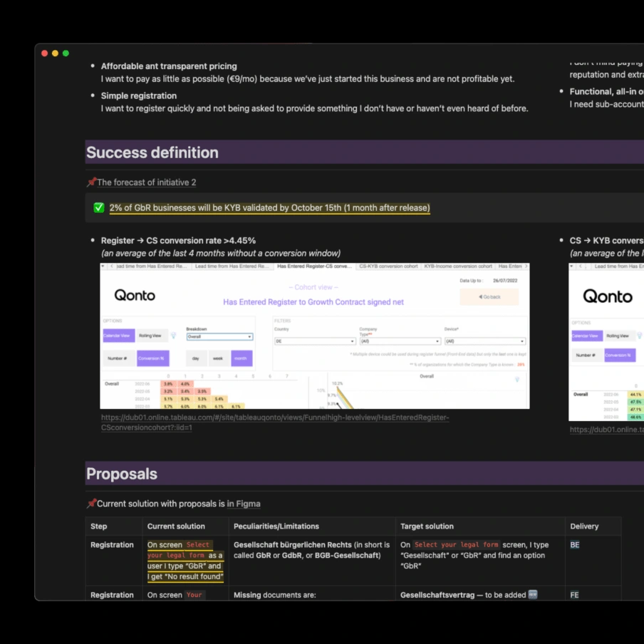
Task: Click 'Register → CS conversion rate >4.45%' text
Action: click(x=178, y=241)
